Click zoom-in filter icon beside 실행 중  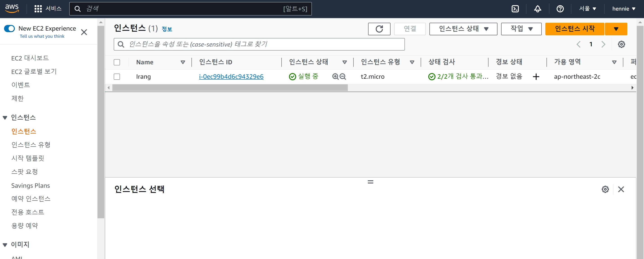[335, 77]
